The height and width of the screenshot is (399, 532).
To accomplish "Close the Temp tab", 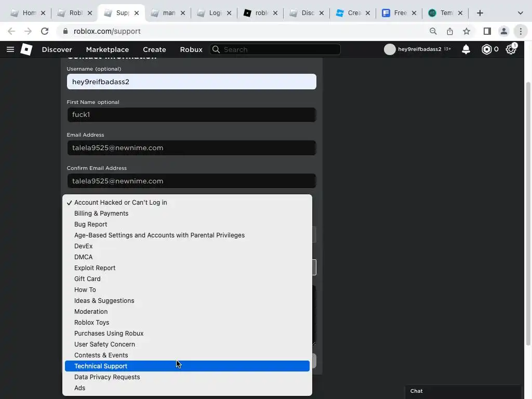I will [460, 13].
